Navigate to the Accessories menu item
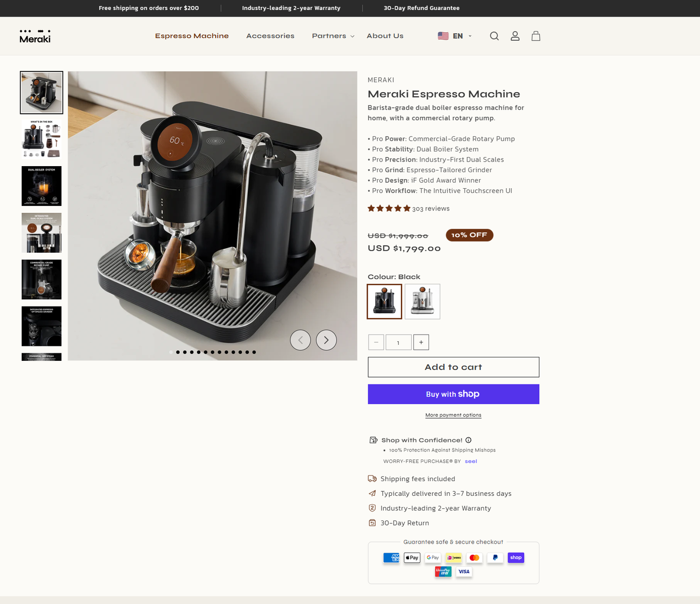Viewport: 700px width, 604px height. (x=270, y=36)
